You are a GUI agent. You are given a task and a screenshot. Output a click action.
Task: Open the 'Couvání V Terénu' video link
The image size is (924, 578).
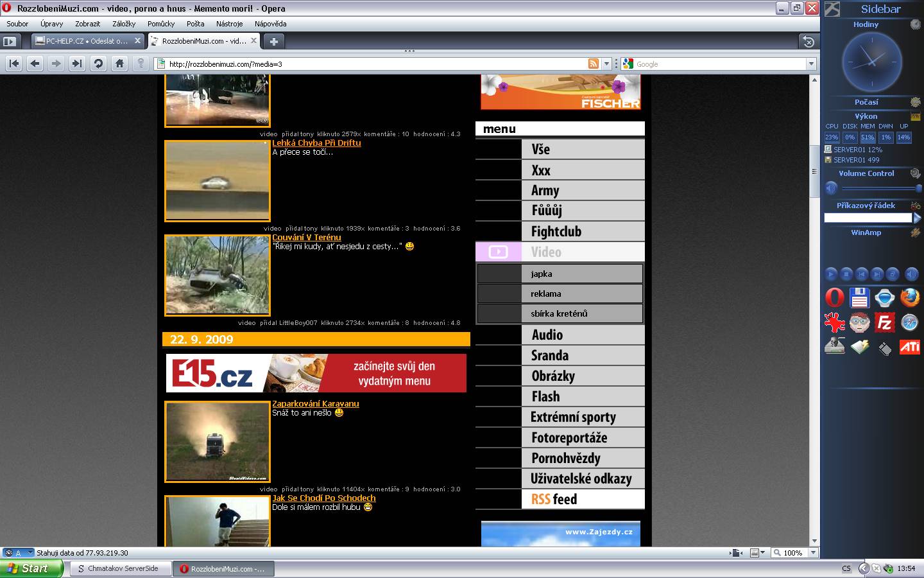(307, 238)
